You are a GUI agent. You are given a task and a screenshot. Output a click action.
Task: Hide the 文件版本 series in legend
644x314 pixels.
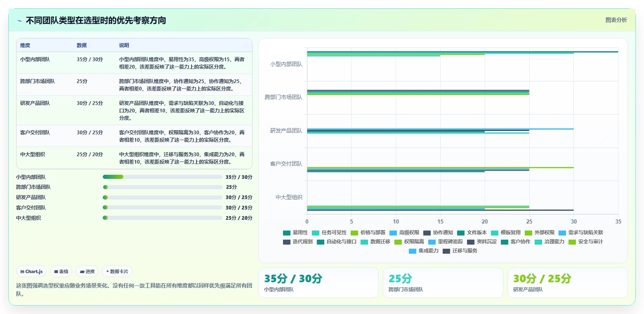pos(472,233)
